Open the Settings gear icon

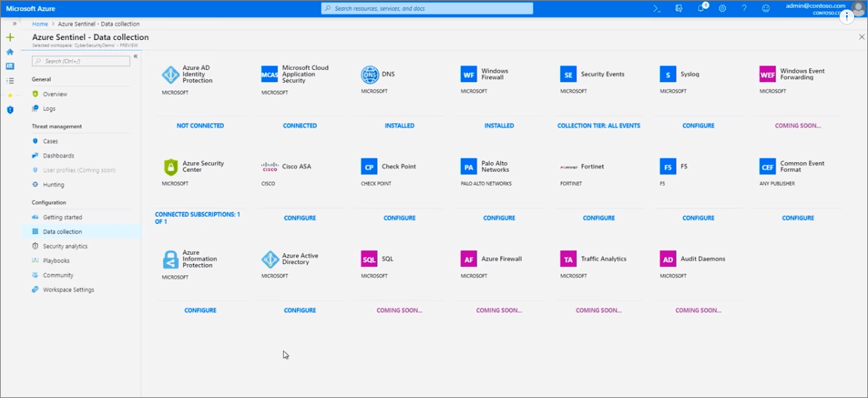click(x=722, y=8)
